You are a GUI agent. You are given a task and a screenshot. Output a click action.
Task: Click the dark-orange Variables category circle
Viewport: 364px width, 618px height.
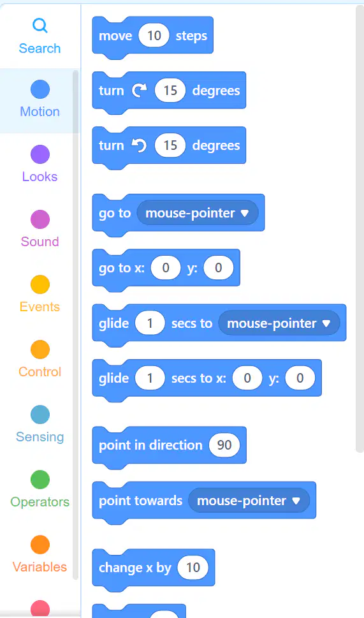click(40, 545)
